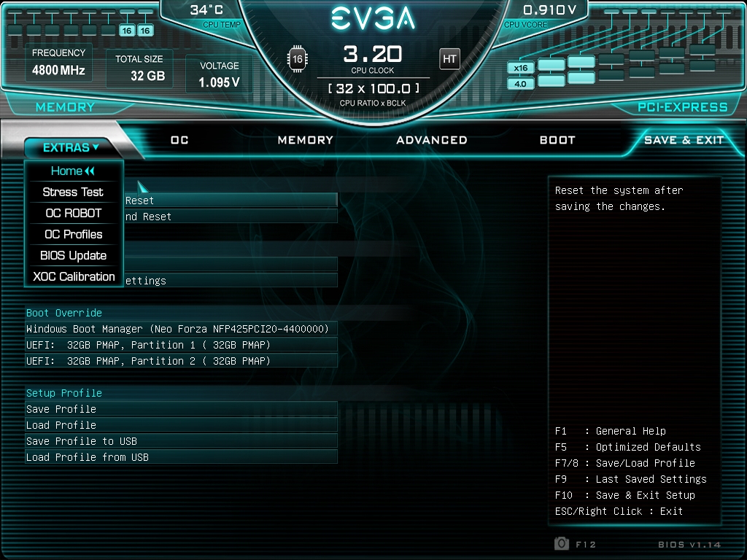Click the memory FREQUENCY 4800 MHz readout
747x560 pixels.
point(58,63)
